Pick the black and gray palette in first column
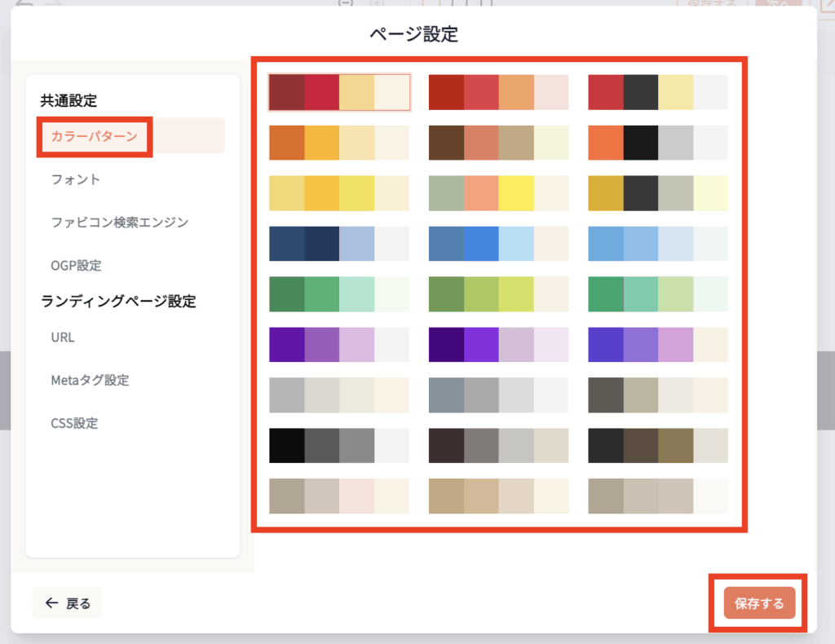Viewport: 835px width, 644px height. (339, 446)
